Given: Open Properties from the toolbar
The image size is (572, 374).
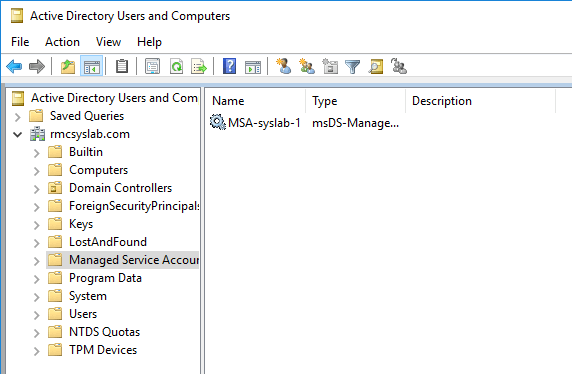Looking at the screenshot, I should [152, 67].
